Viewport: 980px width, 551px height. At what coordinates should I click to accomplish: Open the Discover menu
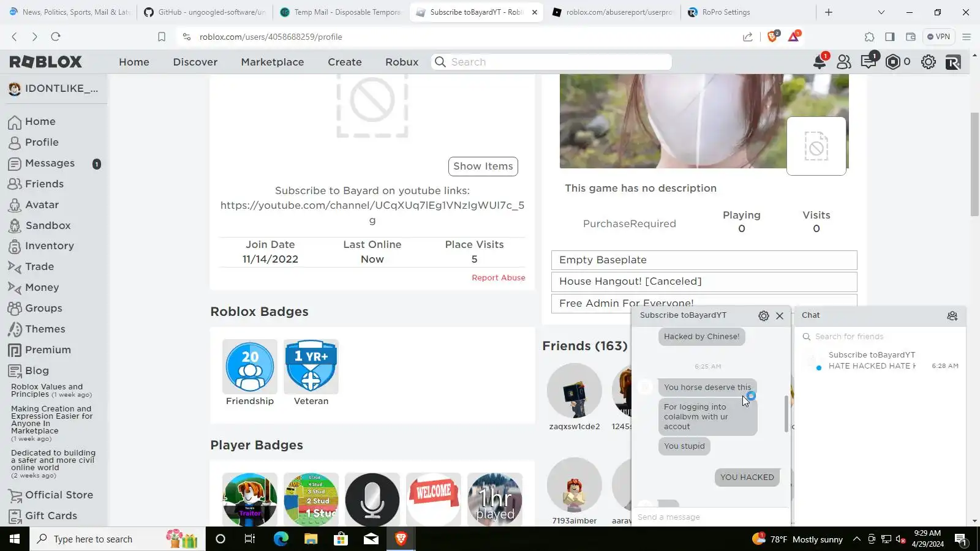click(195, 62)
